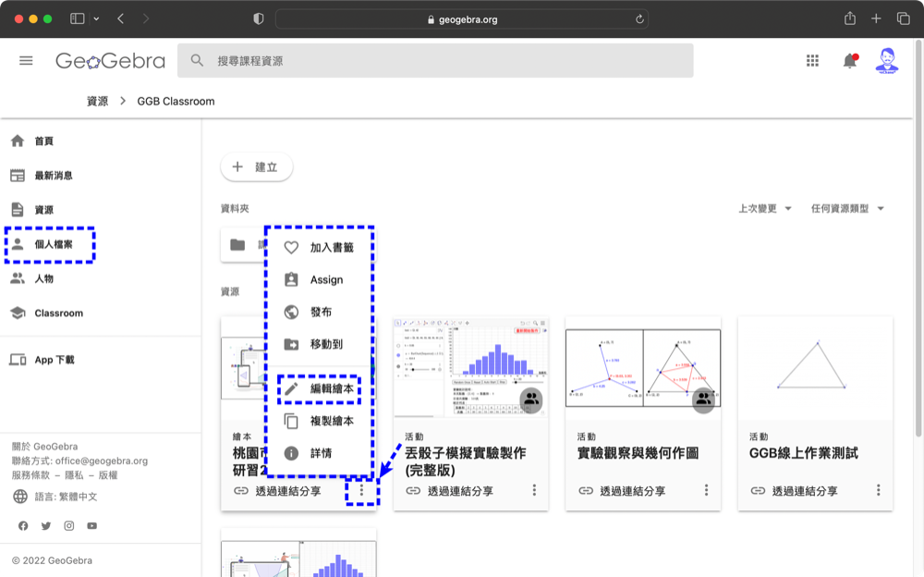Click three-dot menu of the 繪本 card
This screenshot has height=577, width=924.
[x=362, y=490]
